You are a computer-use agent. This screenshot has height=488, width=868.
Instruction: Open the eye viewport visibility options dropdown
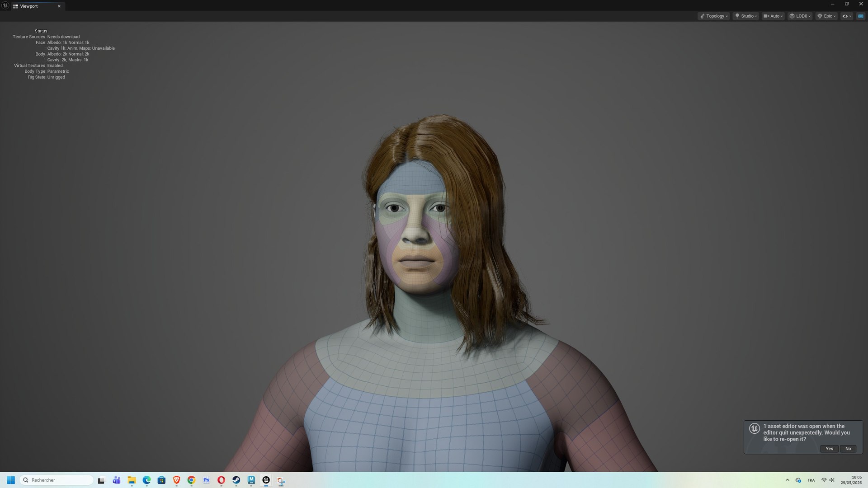click(x=847, y=16)
